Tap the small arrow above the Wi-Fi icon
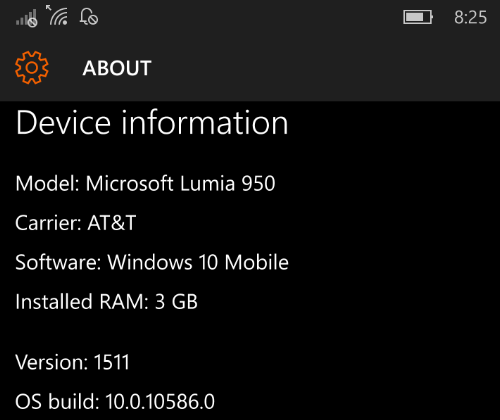 point(49,7)
